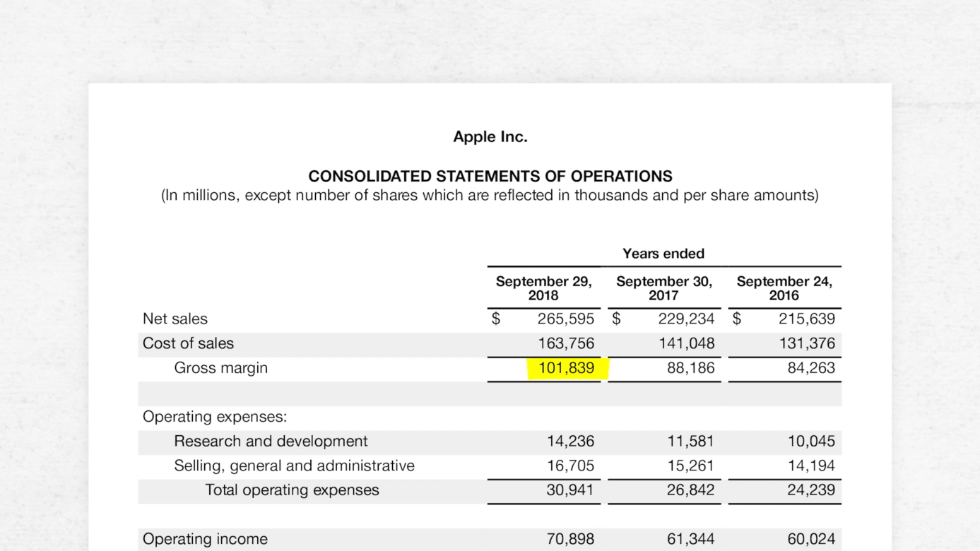Click the SG&A value 14,194
Screen dimensions: 980x551
point(811,466)
